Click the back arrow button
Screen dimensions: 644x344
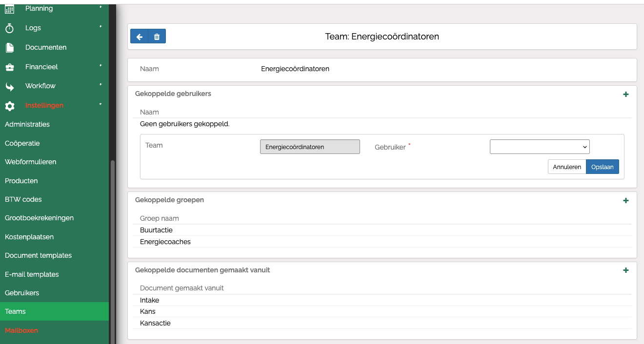tap(139, 37)
